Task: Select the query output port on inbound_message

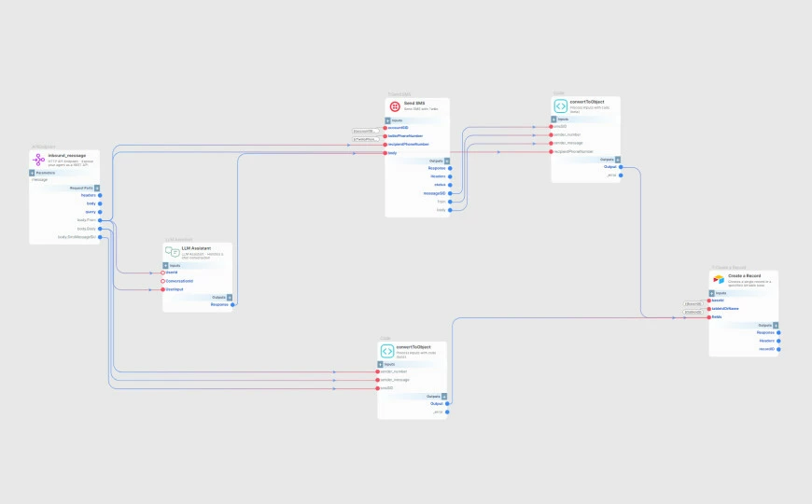Action: point(100,212)
